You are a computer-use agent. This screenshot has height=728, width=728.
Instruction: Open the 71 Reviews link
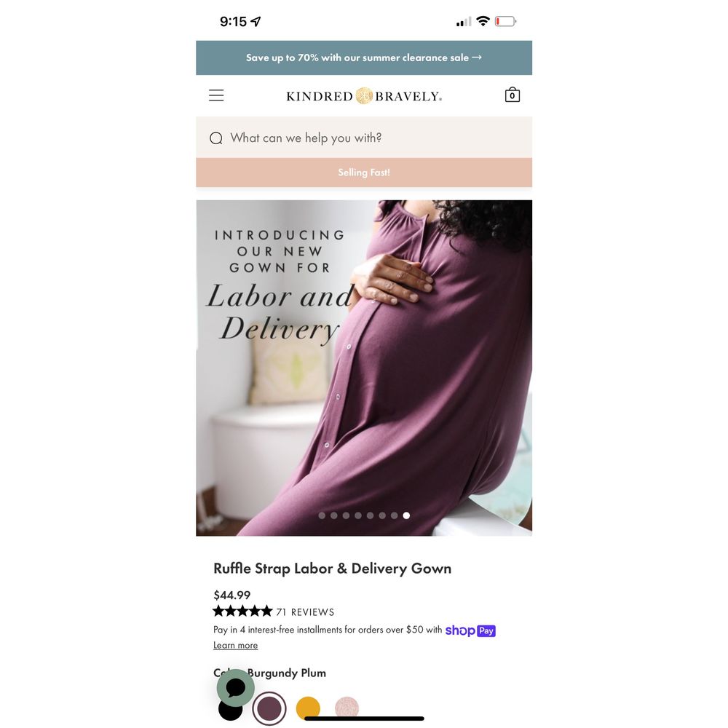(305, 612)
